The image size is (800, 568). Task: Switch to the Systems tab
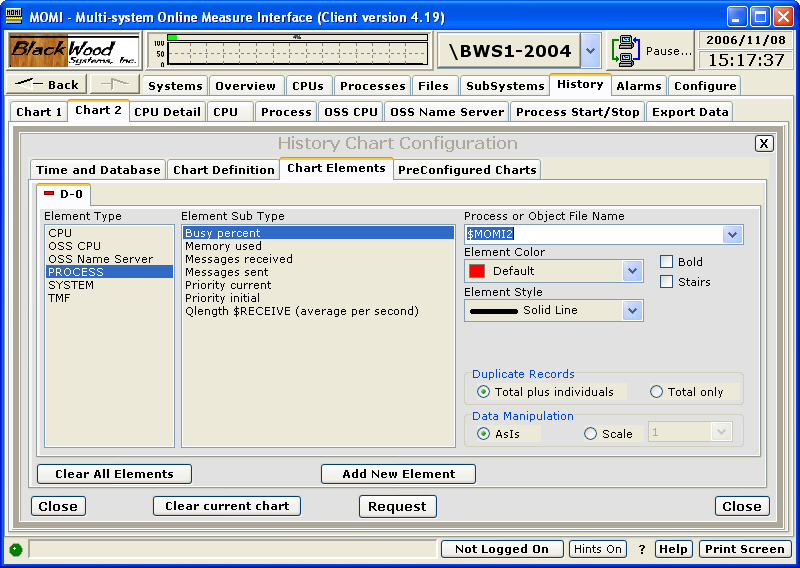[175, 86]
